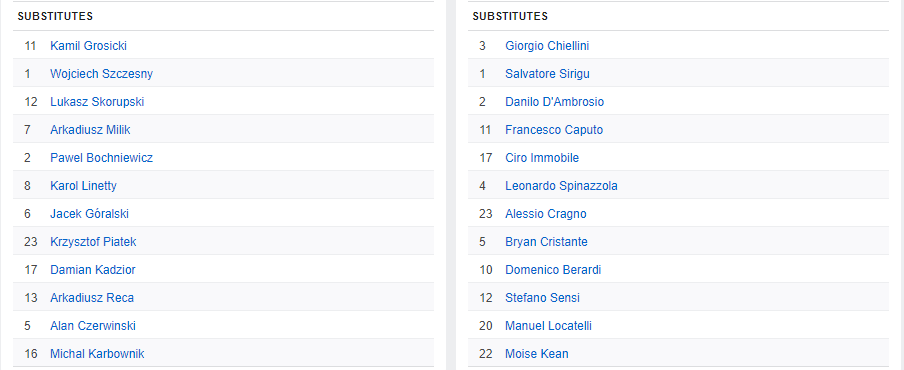Select Ciro Immobile link
This screenshot has width=904, height=370.
542,158
